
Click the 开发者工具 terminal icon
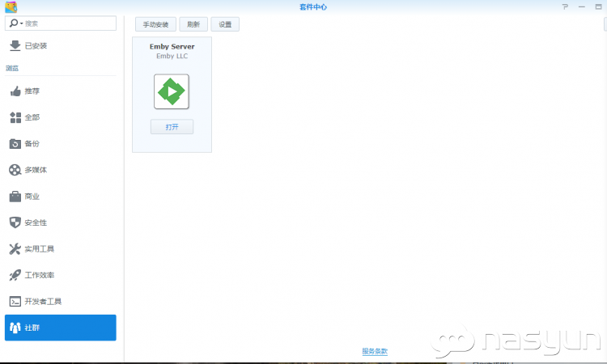pos(15,302)
